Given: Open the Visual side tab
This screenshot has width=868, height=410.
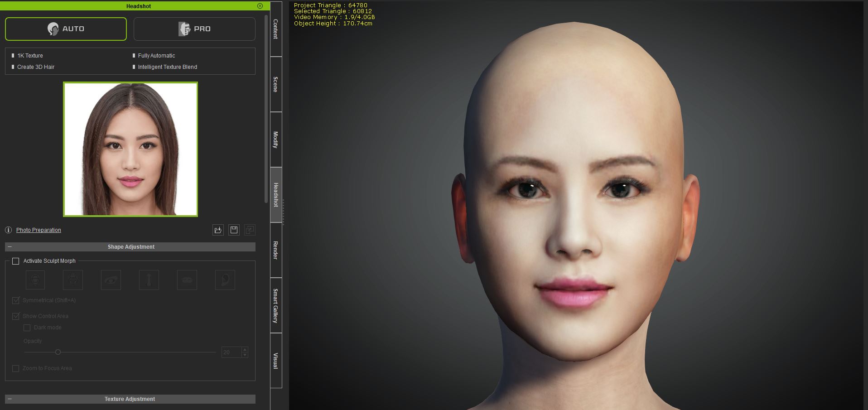Looking at the screenshot, I should (x=275, y=361).
